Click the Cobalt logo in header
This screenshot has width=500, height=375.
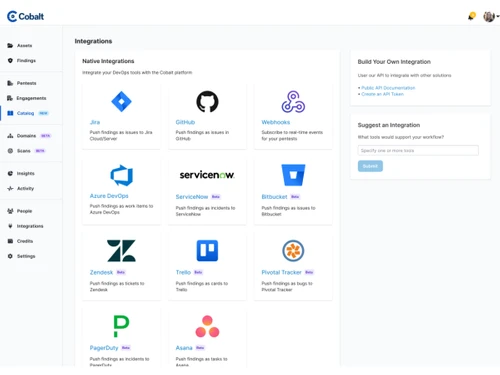(x=25, y=16)
